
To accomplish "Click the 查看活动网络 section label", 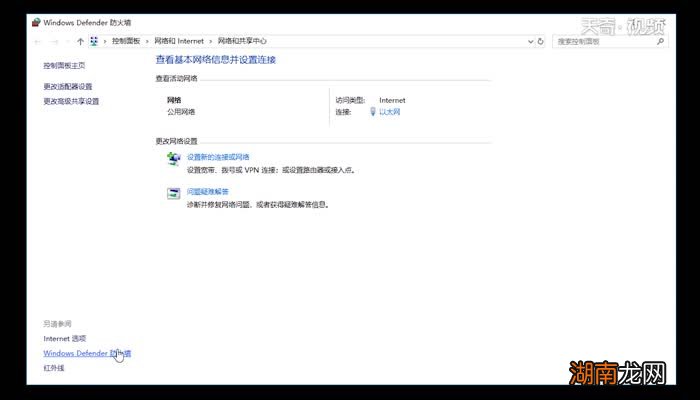I will [x=176, y=79].
